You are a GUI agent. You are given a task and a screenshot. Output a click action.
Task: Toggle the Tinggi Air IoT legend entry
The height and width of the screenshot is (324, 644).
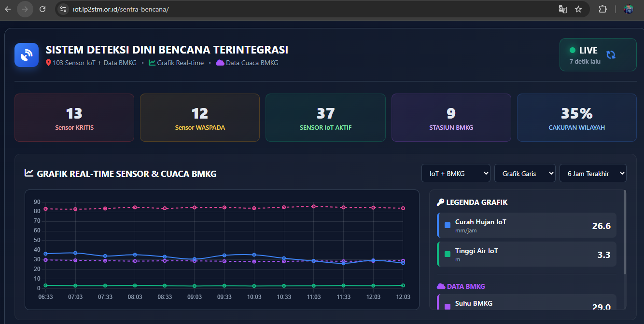526,254
